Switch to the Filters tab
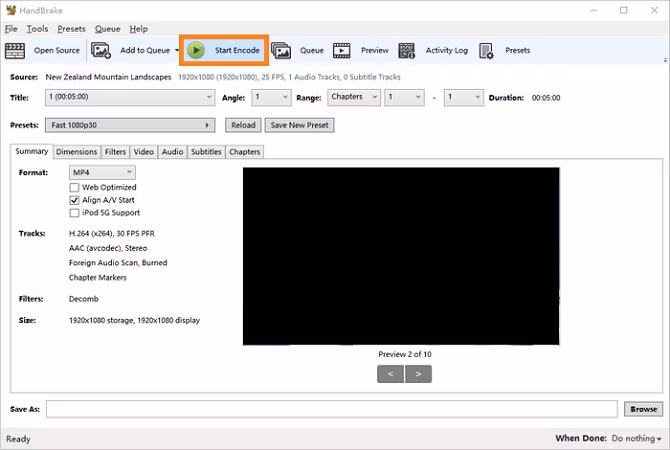The height and width of the screenshot is (450, 670). point(115,152)
